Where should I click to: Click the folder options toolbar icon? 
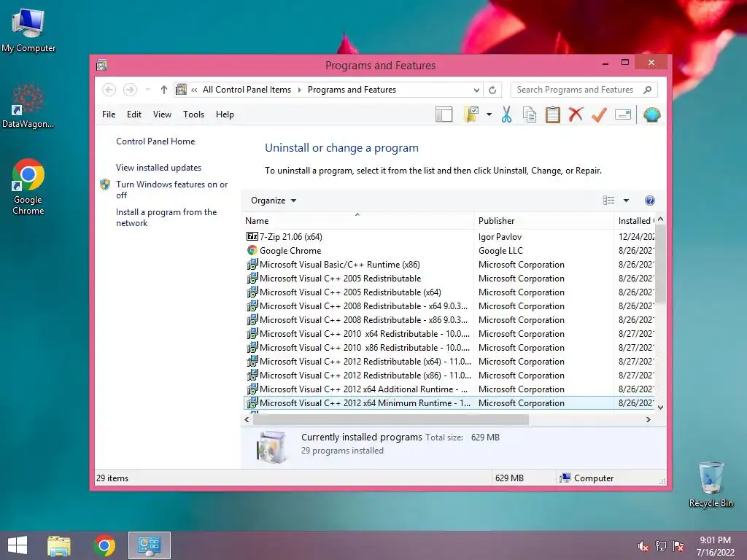point(471,114)
